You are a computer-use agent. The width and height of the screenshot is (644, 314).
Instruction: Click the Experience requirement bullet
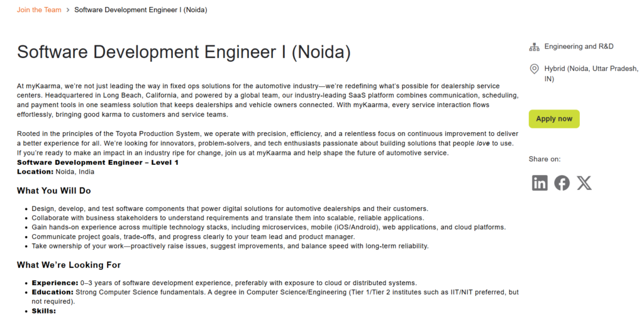pyautogui.click(x=224, y=283)
